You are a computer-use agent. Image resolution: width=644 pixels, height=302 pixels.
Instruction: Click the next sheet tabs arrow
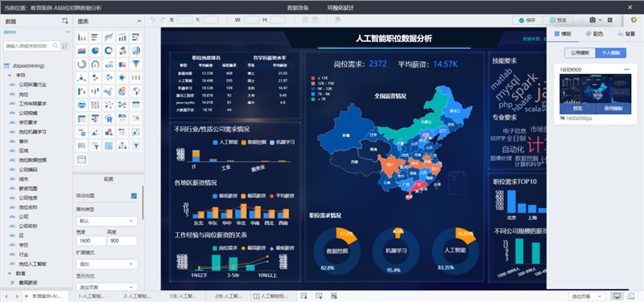(17, 296)
